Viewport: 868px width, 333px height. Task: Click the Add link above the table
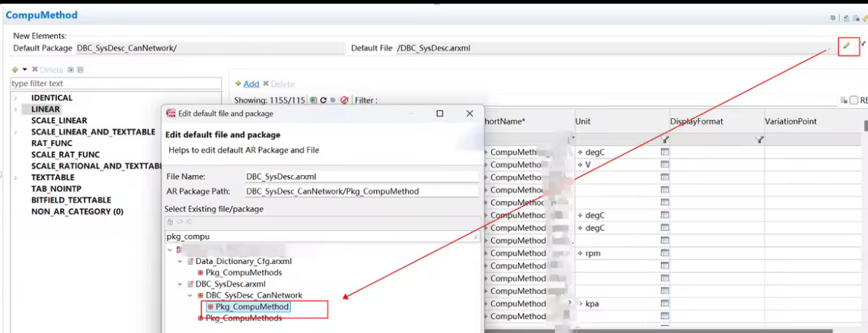(251, 84)
